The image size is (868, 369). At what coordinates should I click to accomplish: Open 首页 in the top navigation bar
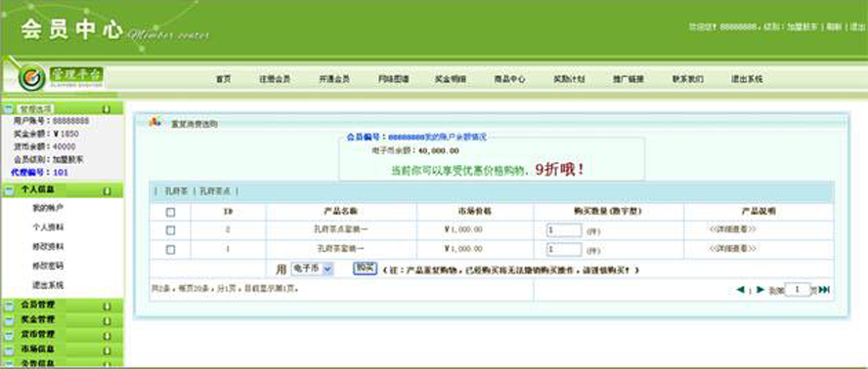click(223, 79)
